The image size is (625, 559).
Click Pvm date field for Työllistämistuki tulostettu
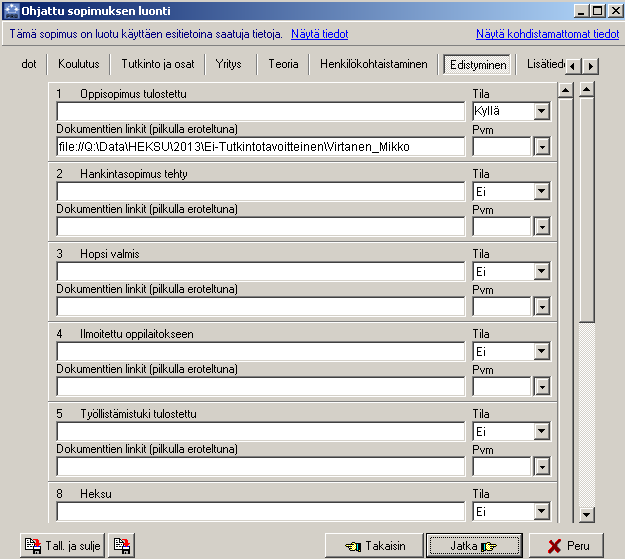tap(502, 466)
